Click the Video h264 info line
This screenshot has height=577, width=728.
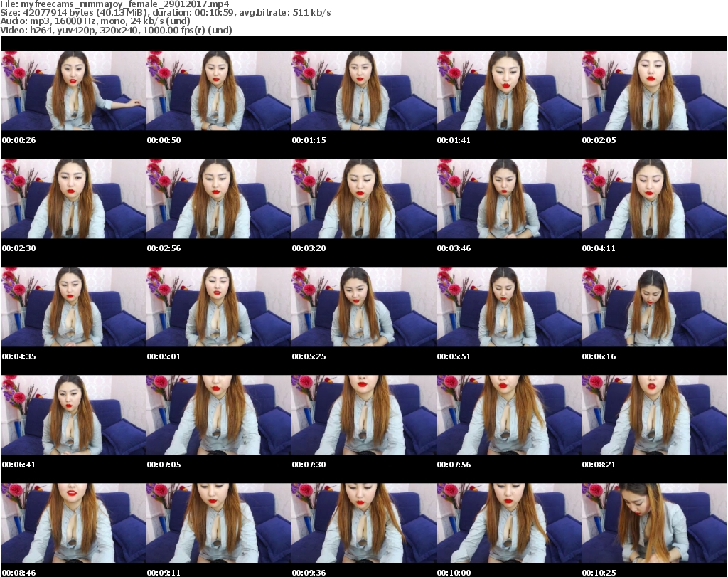pos(116,30)
